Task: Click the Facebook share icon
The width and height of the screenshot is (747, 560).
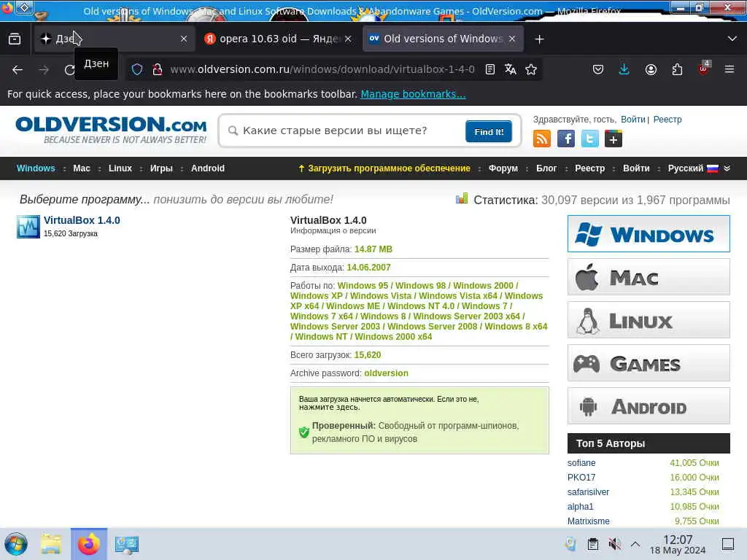Action: click(566, 139)
